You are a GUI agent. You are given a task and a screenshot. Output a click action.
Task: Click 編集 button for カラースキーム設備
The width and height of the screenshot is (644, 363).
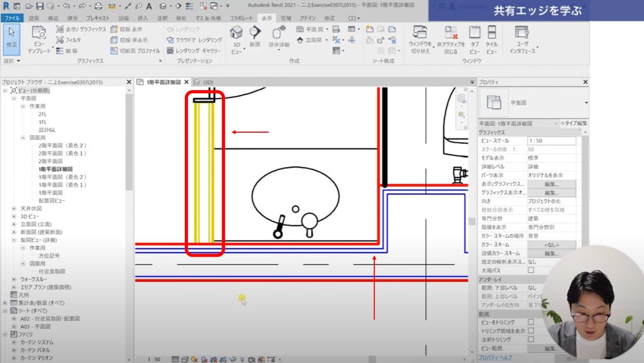point(552,253)
